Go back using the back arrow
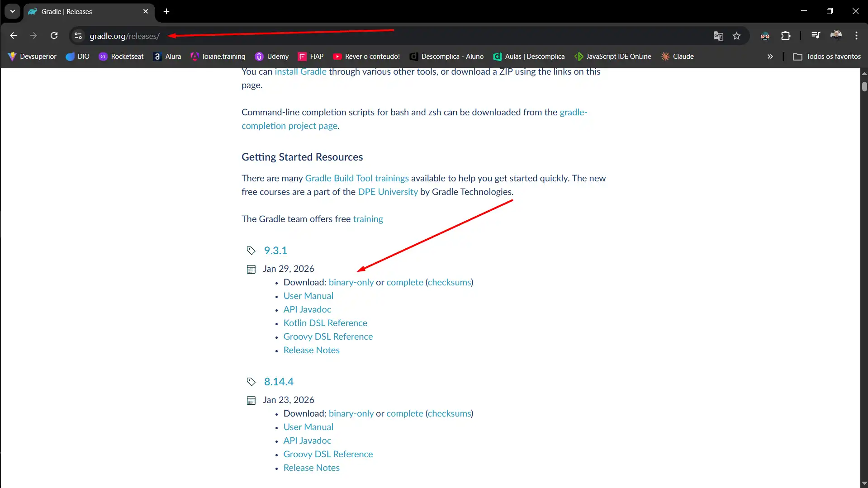The width and height of the screenshot is (868, 488). pyautogui.click(x=13, y=36)
